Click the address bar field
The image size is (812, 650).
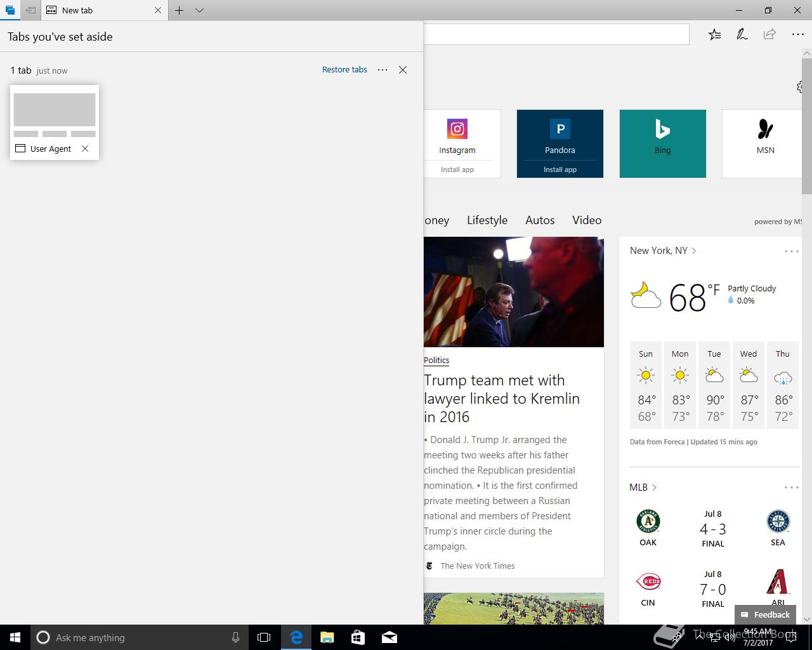coord(556,34)
